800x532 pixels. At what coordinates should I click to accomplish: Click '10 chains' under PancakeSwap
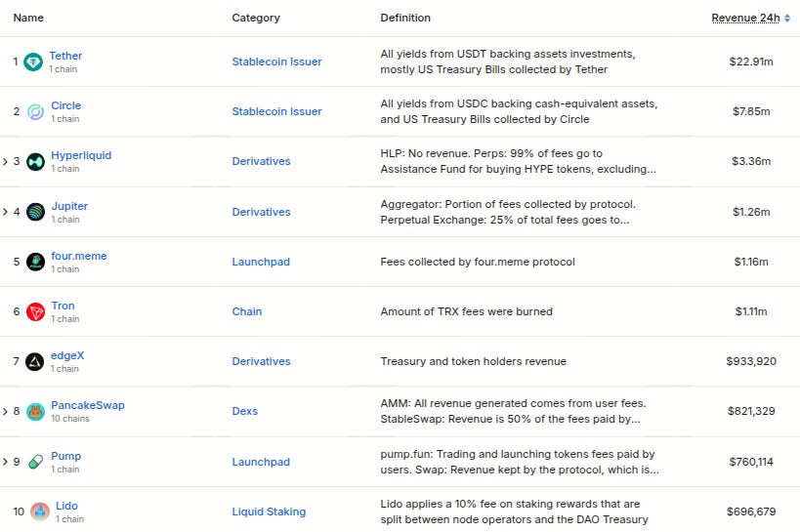[x=70, y=419]
